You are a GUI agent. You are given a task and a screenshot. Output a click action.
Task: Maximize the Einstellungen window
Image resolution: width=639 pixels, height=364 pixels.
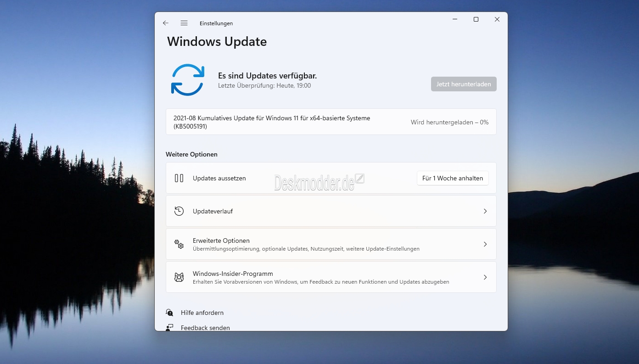[476, 19]
